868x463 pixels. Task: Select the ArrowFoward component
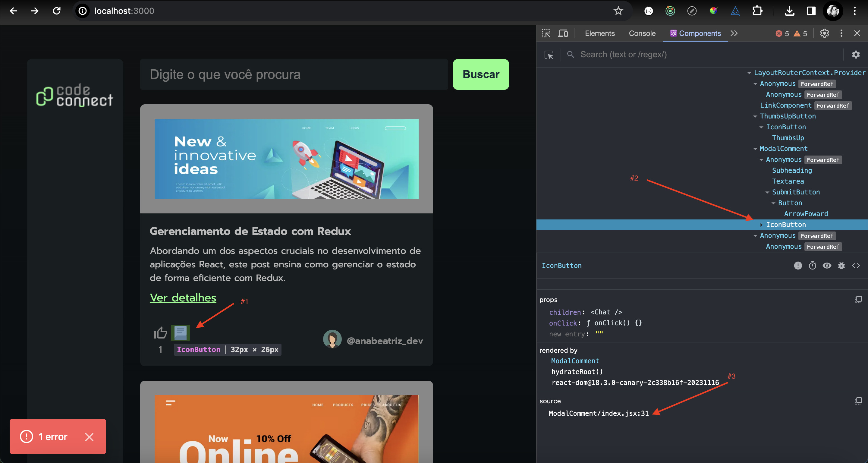(806, 214)
